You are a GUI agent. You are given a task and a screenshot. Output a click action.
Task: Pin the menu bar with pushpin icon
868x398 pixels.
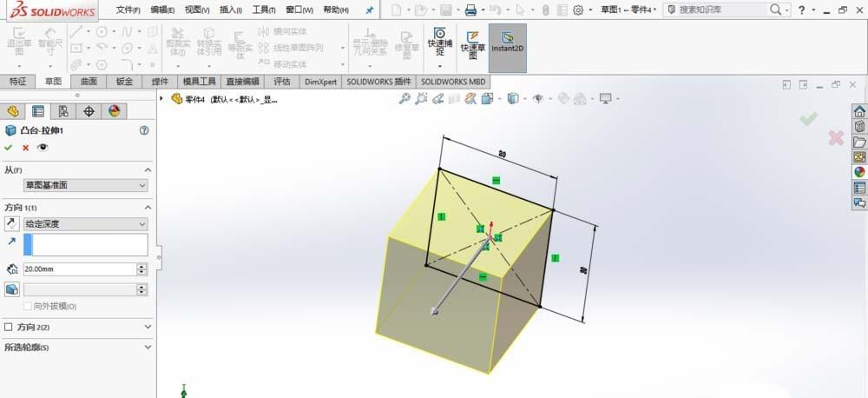pyautogui.click(x=370, y=10)
